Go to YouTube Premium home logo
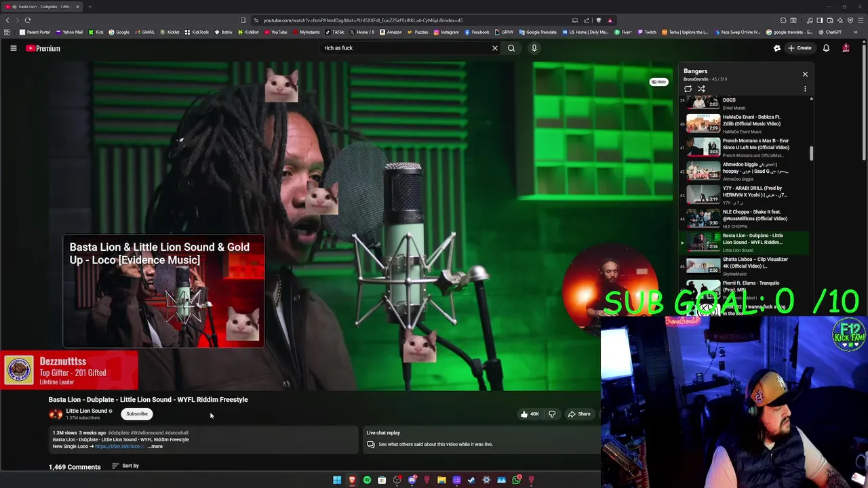Viewport: 868px width, 488px height. [x=43, y=48]
